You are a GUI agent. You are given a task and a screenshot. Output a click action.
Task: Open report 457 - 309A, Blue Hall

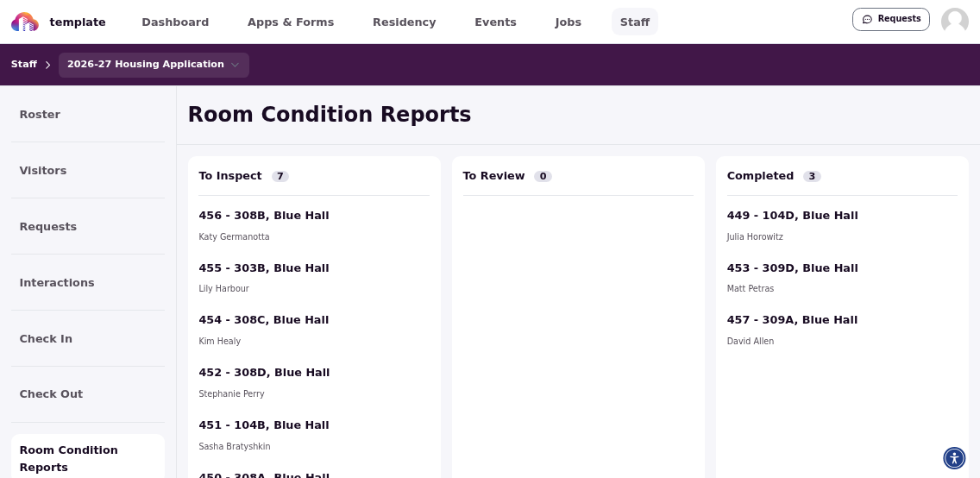click(793, 320)
